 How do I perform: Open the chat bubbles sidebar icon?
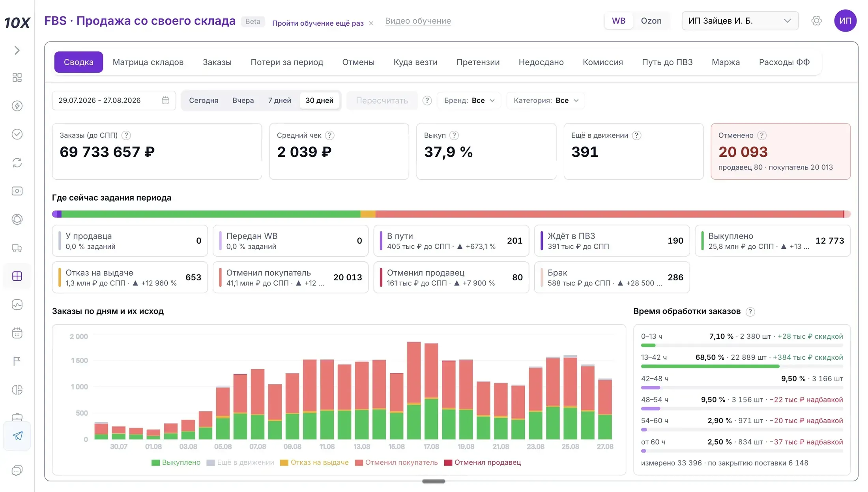17,471
